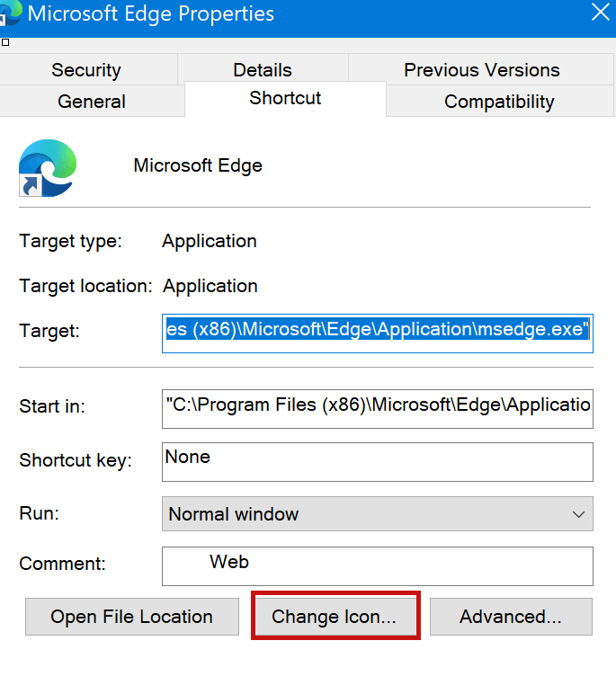Click the Open File Location button
Viewport: 616px width, 685px height.
tap(132, 617)
